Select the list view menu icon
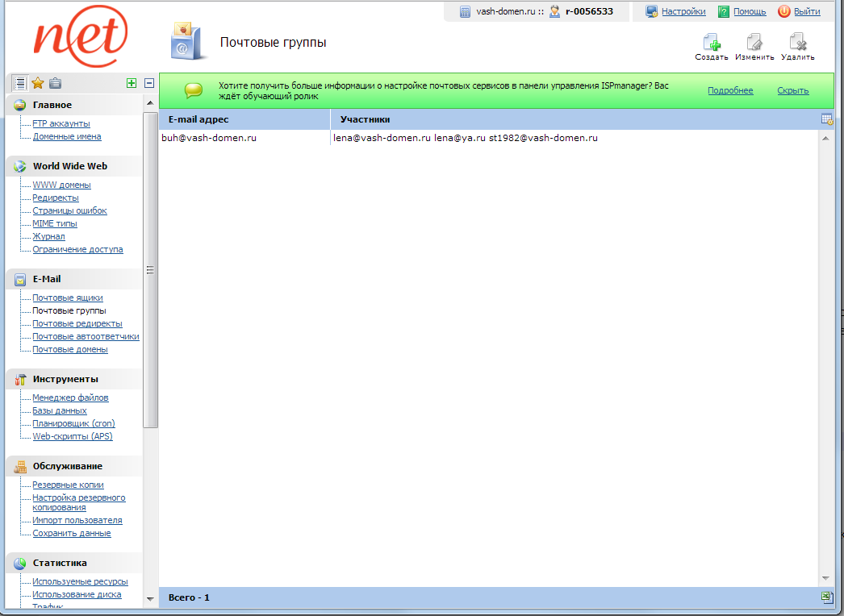The image size is (844, 616). pyautogui.click(x=20, y=83)
